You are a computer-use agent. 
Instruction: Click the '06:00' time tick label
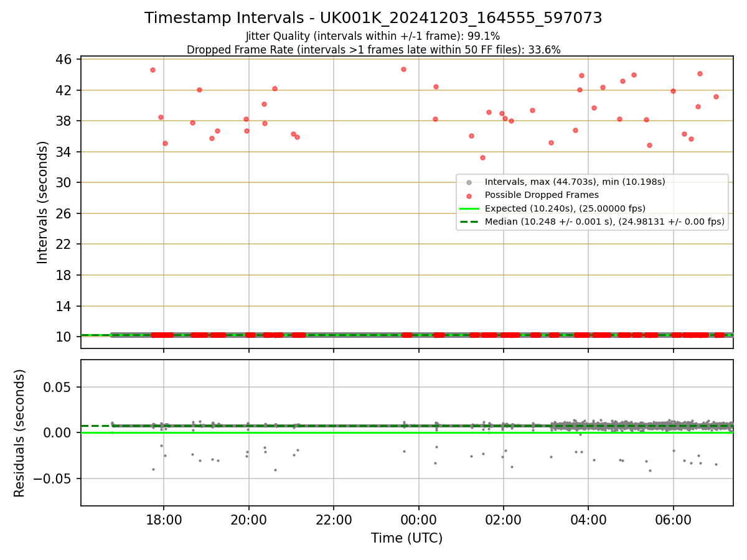pyautogui.click(x=674, y=520)
